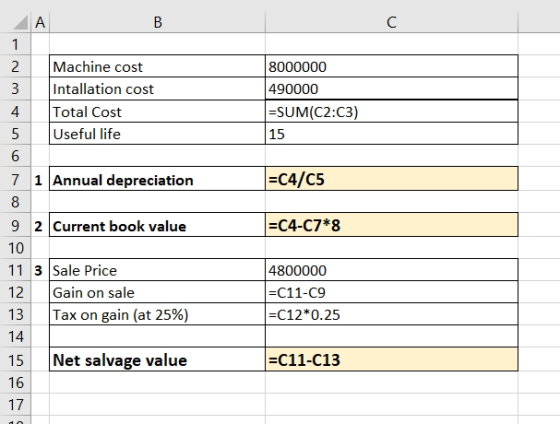The width and height of the screenshot is (560, 424).
Task: Click the 'Gain on sale' cell
Action: click(158, 292)
